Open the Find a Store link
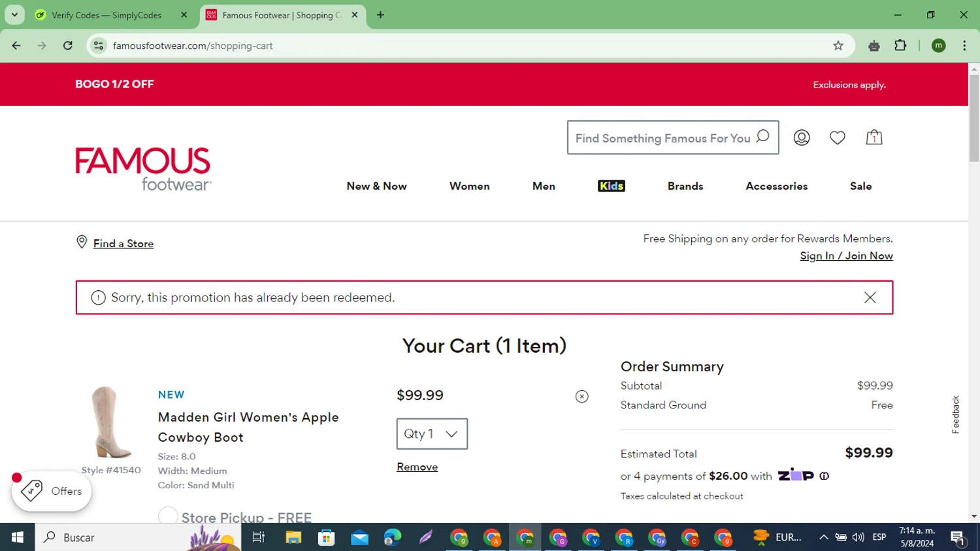The height and width of the screenshot is (551, 980). coord(123,243)
